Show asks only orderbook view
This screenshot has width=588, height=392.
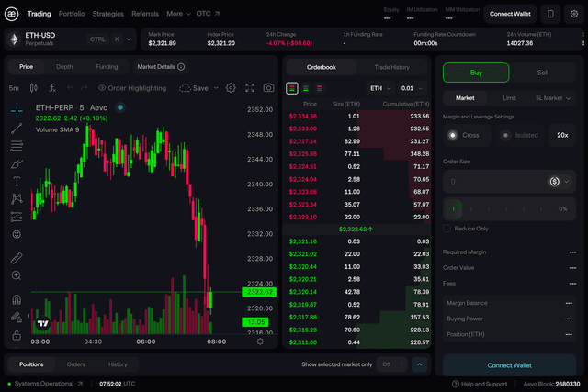pos(320,88)
